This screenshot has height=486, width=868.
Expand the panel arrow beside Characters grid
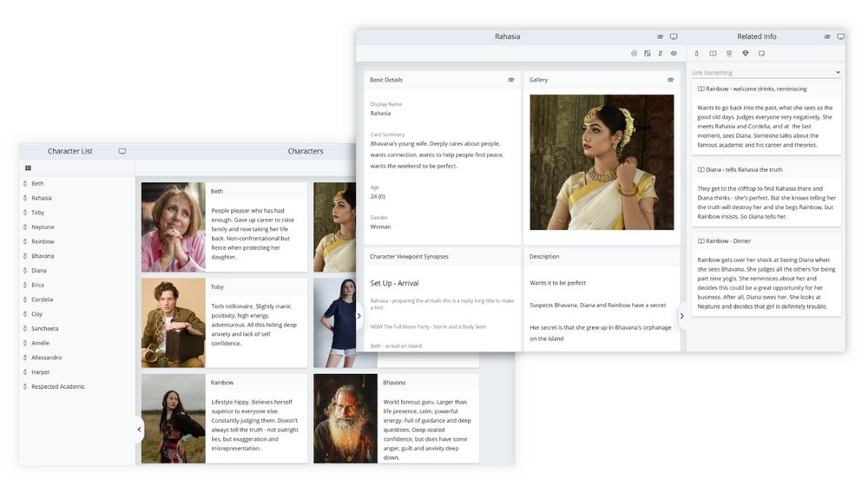358,316
